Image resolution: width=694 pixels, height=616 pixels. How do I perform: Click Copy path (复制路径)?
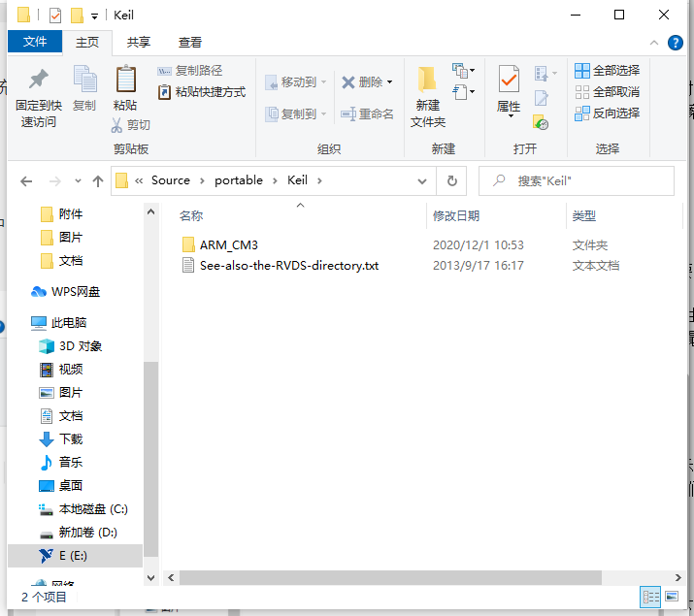pyautogui.click(x=190, y=70)
